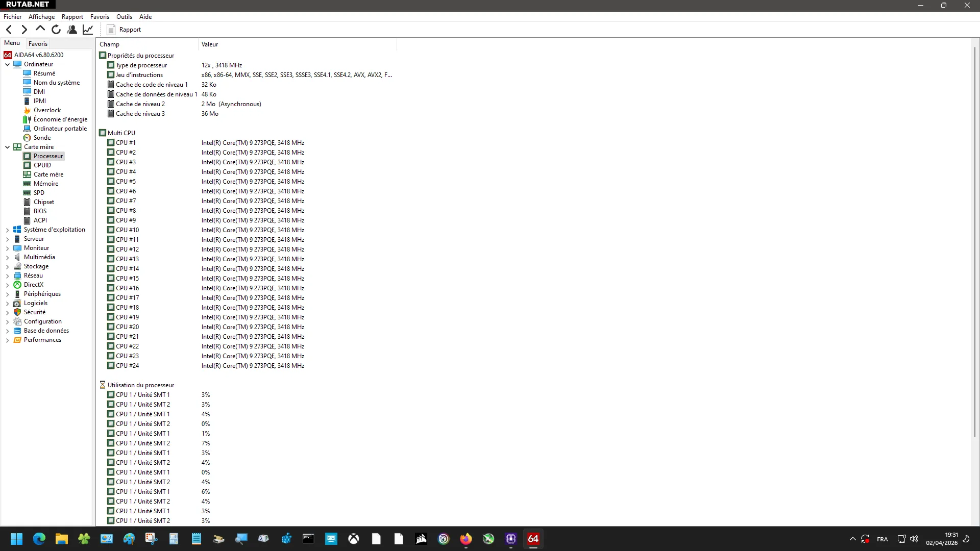Open the user management toolbar icon

[x=72, y=30]
